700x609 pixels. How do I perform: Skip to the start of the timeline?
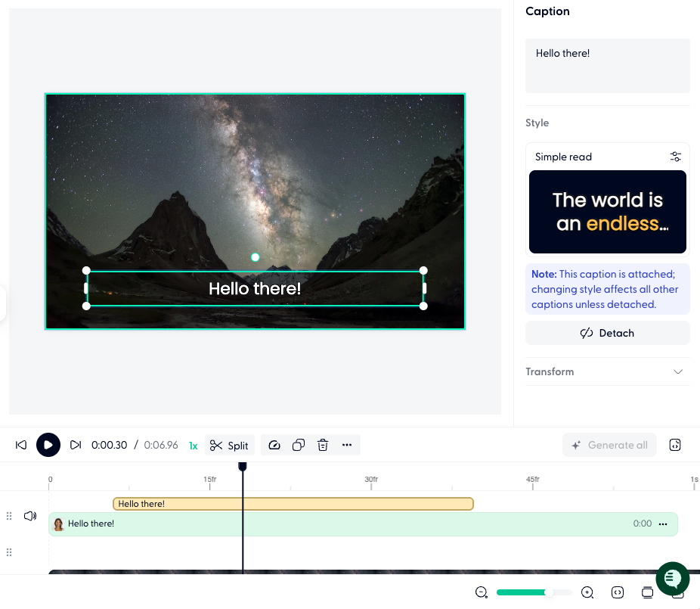tap(21, 445)
